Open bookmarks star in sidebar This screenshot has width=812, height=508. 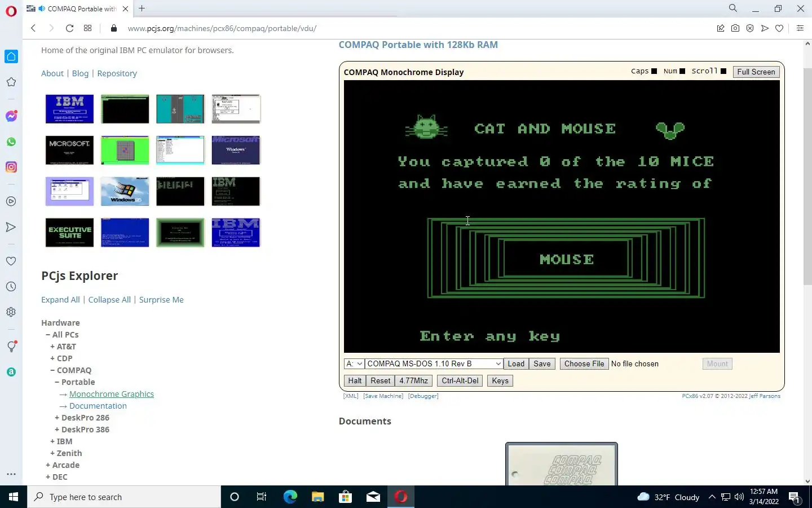(x=11, y=82)
